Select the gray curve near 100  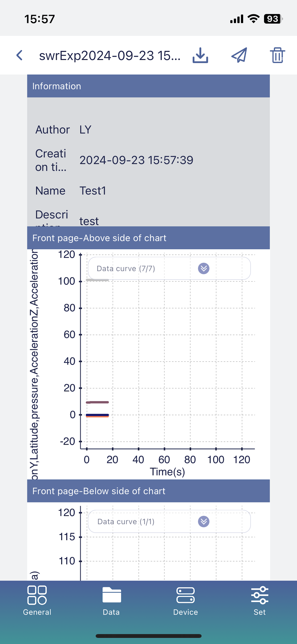[97, 280]
